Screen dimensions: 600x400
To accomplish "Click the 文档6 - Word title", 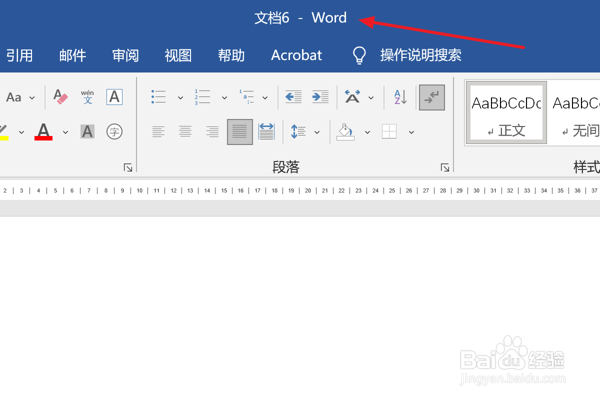I will point(300,18).
